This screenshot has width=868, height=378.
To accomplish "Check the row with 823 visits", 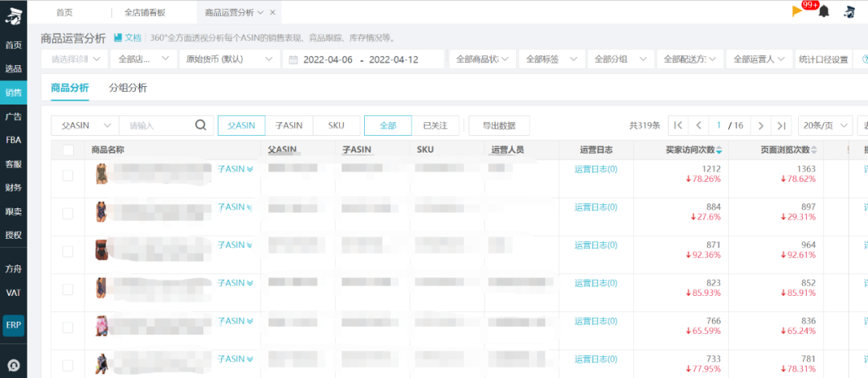I will click(68, 290).
